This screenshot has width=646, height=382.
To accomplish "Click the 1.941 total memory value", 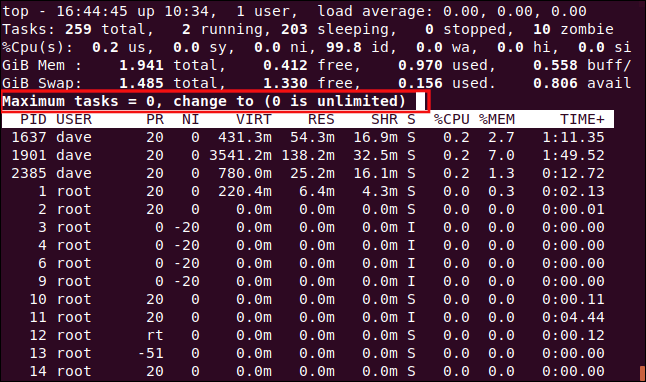I will click(x=141, y=65).
